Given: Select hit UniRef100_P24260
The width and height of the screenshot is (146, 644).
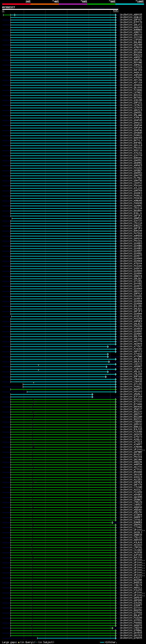Looking at the screenshot, I should point(131,349).
